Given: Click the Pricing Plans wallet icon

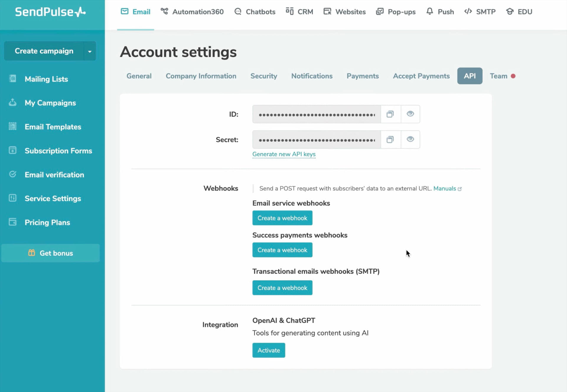Looking at the screenshot, I should (x=12, y=222).
